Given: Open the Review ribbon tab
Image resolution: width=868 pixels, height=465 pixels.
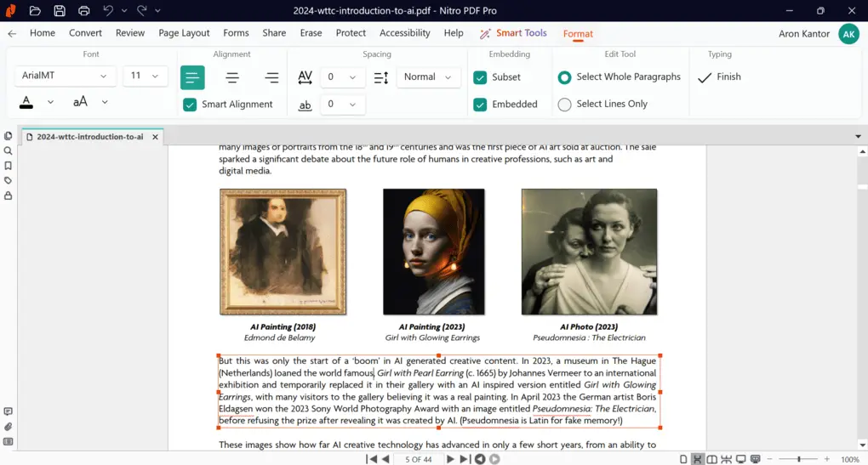Looking at the screenshot, I should coord(130,33).
